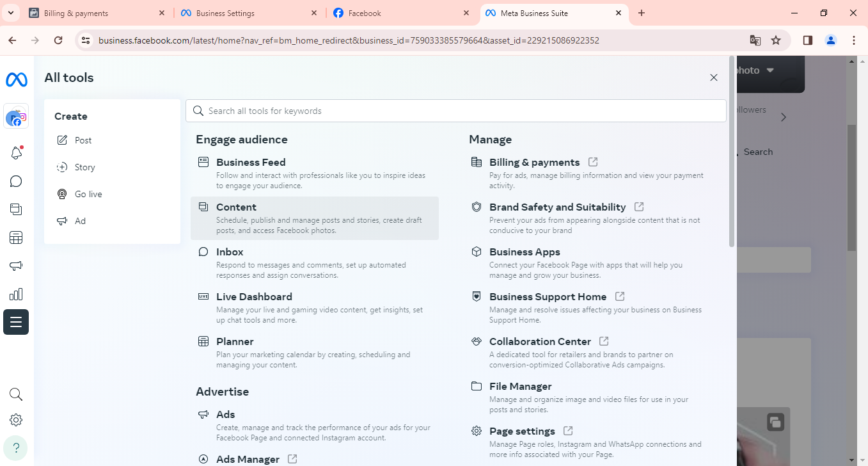Go back to previous page
This screenshot has height=466, width=868.
pos(12,40)
